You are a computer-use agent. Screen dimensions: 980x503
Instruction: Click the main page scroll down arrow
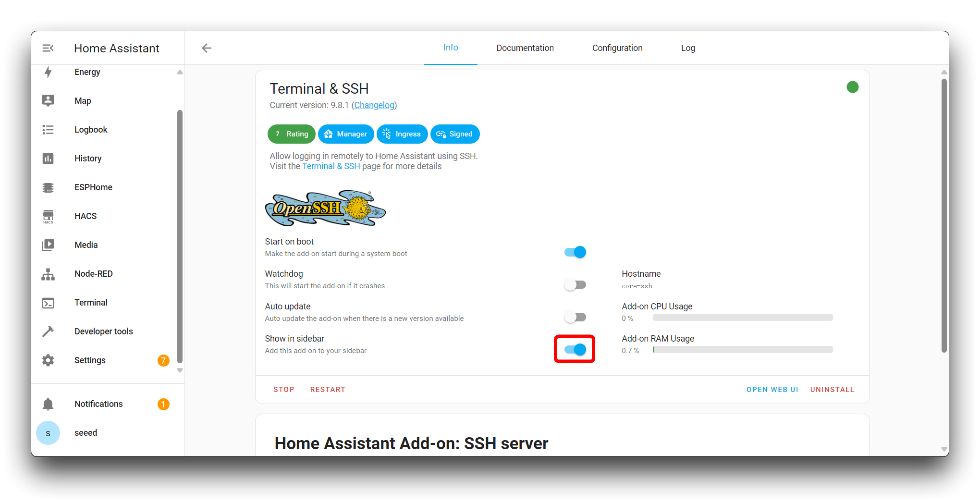coord(944,450)
